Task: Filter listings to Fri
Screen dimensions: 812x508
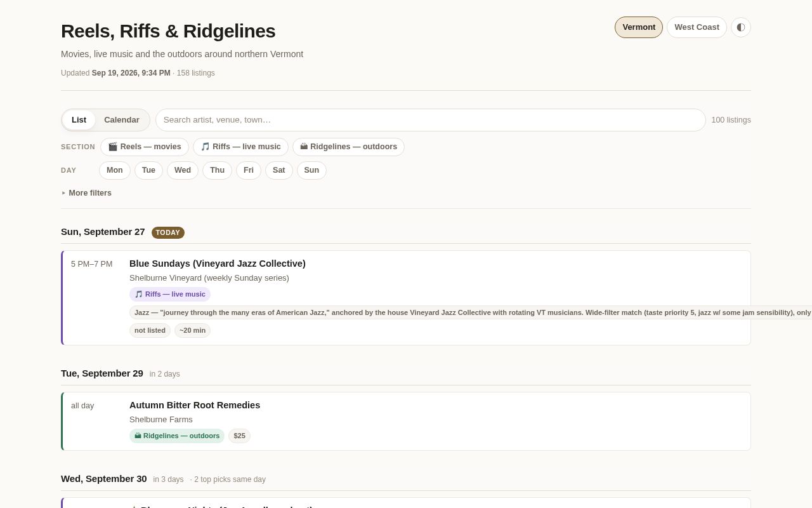Action: click(249, 170)
